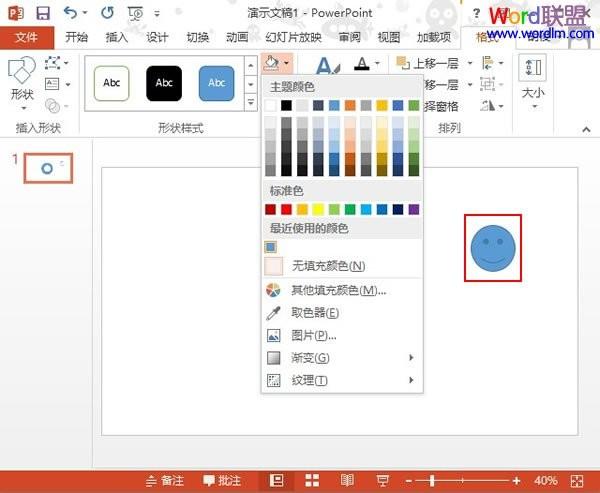Choose No Fill (无填充颜色) option
The width and height of the screenshot is (600, 493).
(x=342, y=266)
